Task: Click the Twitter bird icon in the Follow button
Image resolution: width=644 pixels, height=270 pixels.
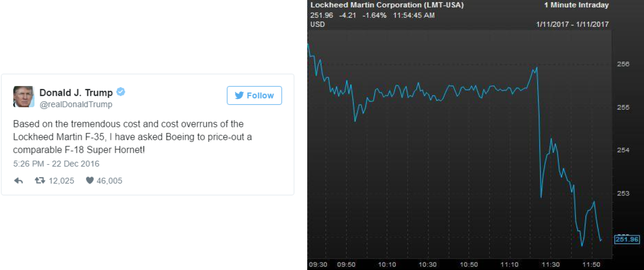Action: 239,95
